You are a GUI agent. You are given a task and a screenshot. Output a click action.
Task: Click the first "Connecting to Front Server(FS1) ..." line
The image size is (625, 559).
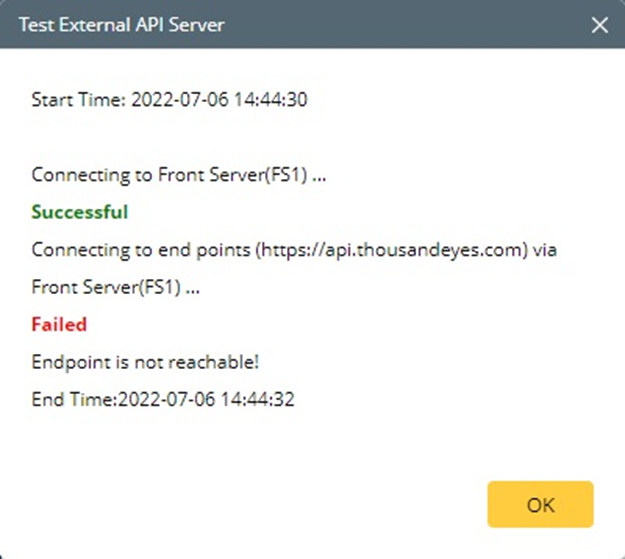[x=179, y=174]
